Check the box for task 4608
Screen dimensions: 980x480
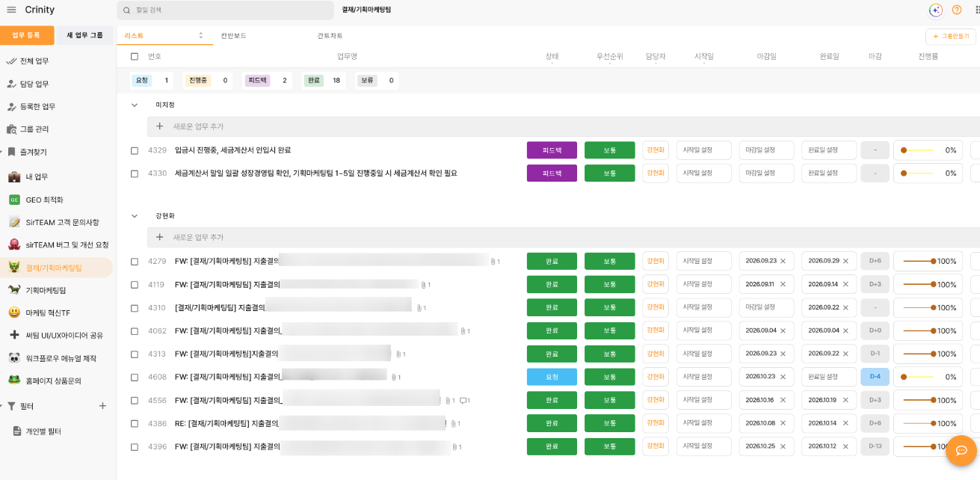(135, 378)
